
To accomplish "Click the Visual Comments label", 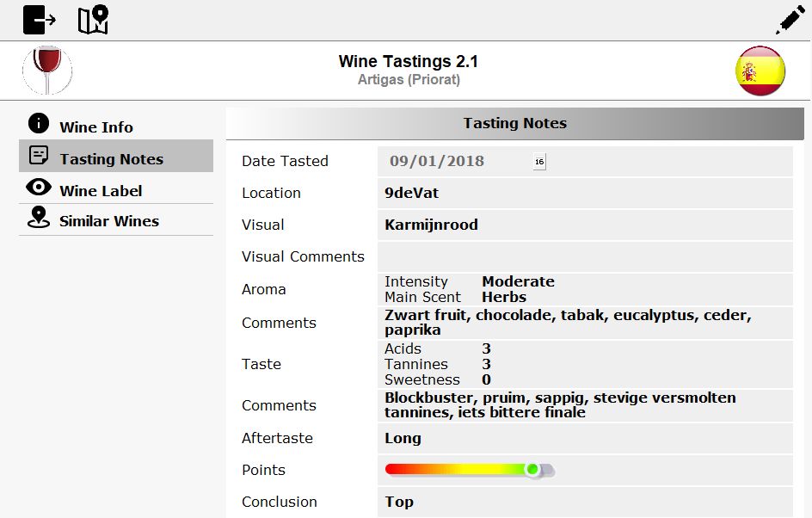I will click(303, 256).
